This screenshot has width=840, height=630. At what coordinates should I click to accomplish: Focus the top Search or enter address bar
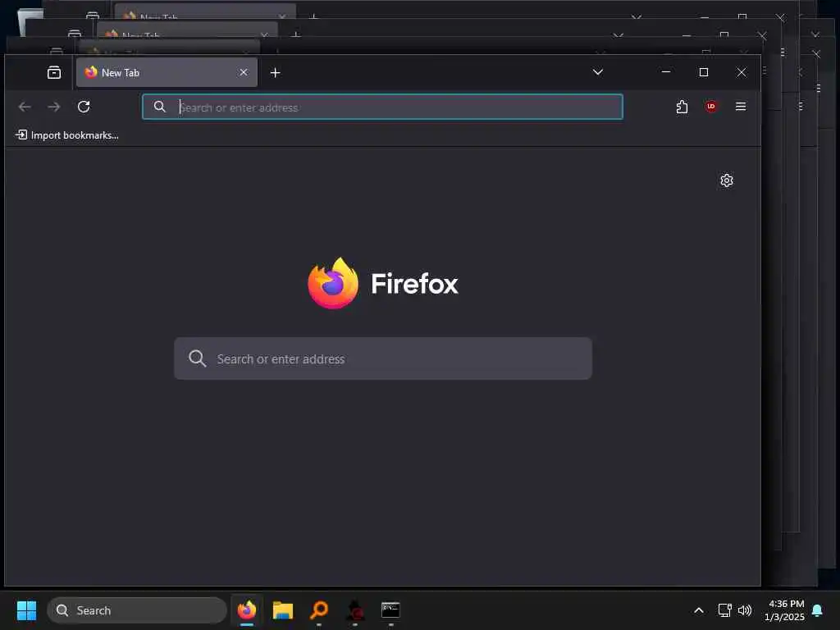tap(382, 107)
